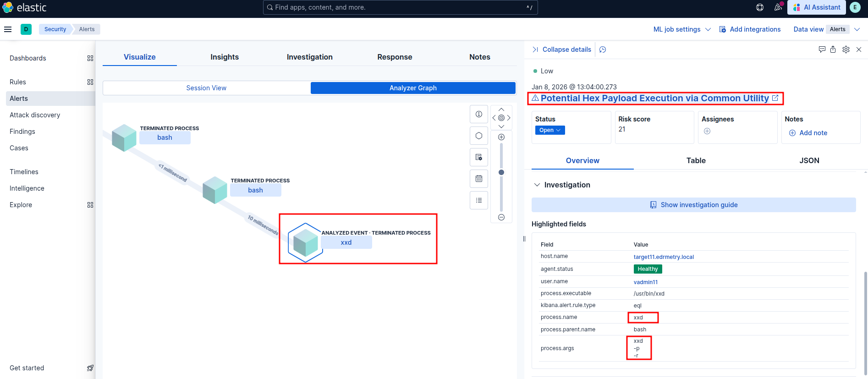Expand the ML job settings menu

click(681, 29)
